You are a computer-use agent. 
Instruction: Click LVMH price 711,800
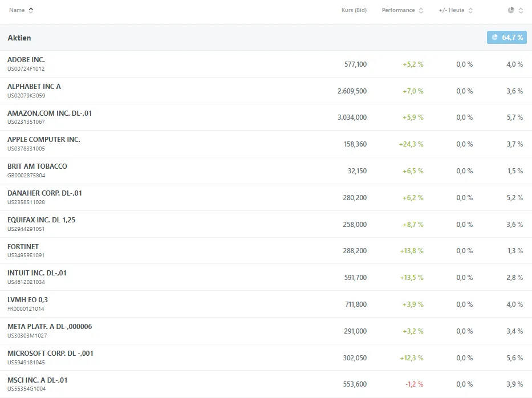pos(356,304)
